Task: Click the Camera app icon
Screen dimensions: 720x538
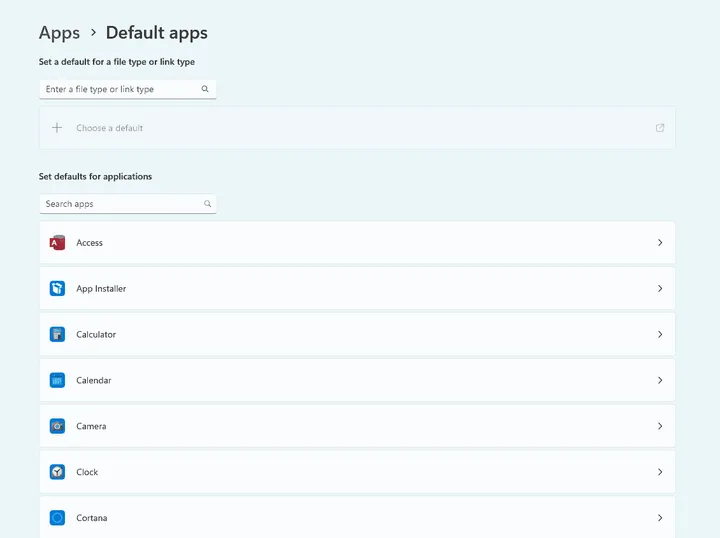Action: coord(57,427)
